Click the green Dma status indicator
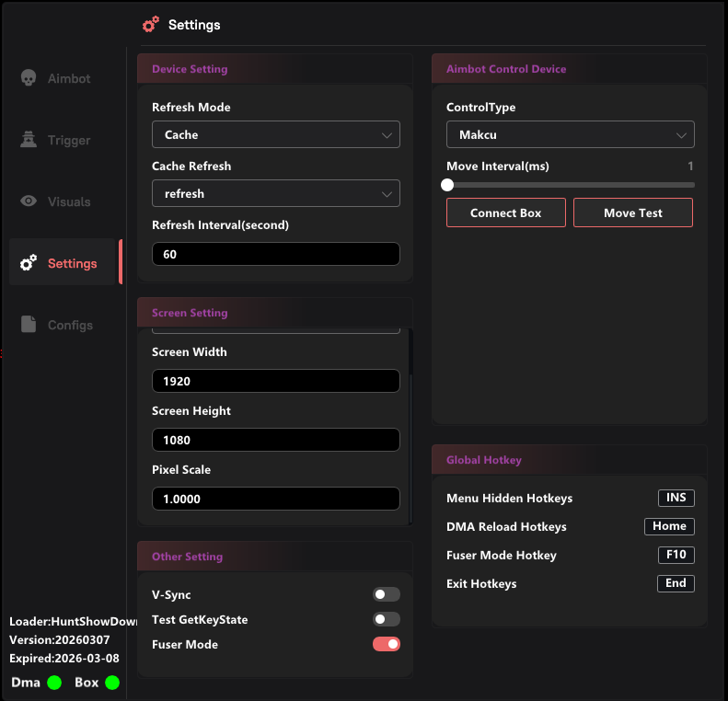 point(54,683)
